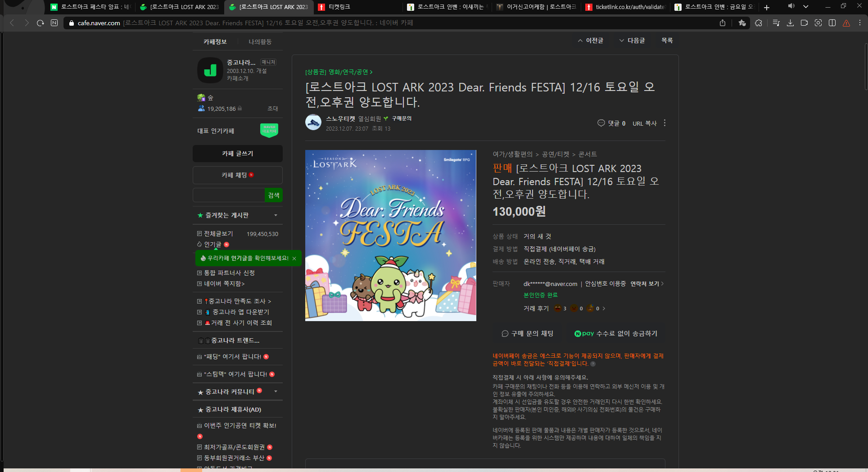Click 수수료 없이 송금하기 Npay button
Viewport: 868px width, 472px height.
coord(616,334)
